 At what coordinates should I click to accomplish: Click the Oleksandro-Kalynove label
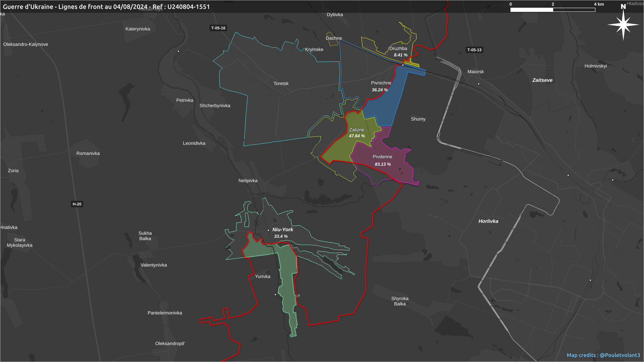(25, 44)
